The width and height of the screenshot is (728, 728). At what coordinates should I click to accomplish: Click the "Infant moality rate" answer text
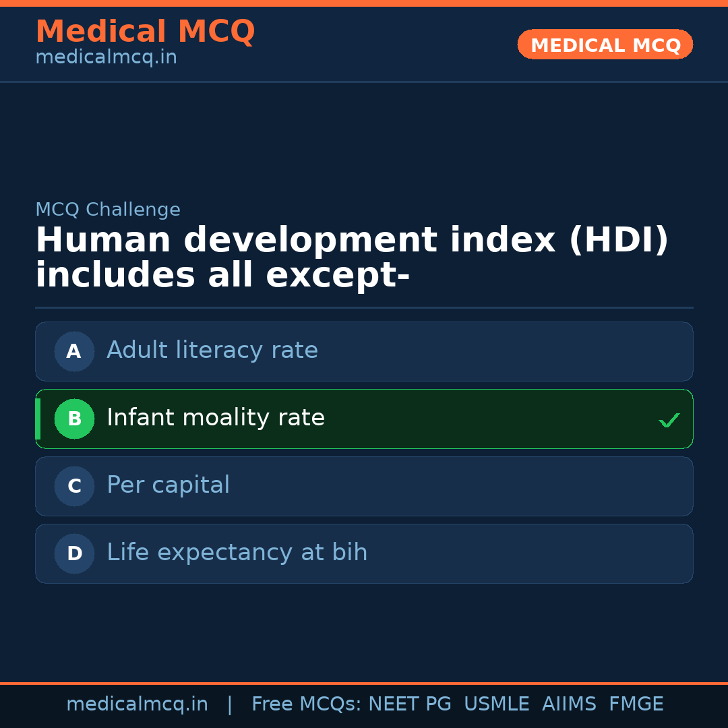tap(216, 418)
